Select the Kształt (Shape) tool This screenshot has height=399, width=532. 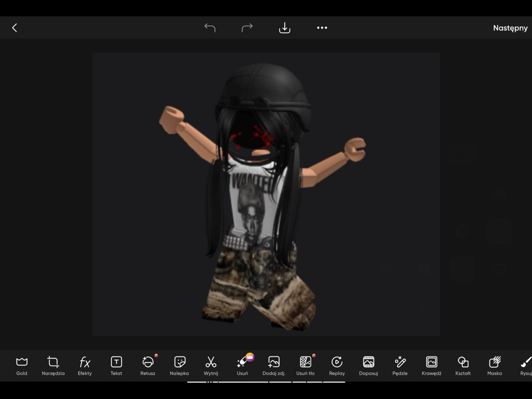(463, 365)
